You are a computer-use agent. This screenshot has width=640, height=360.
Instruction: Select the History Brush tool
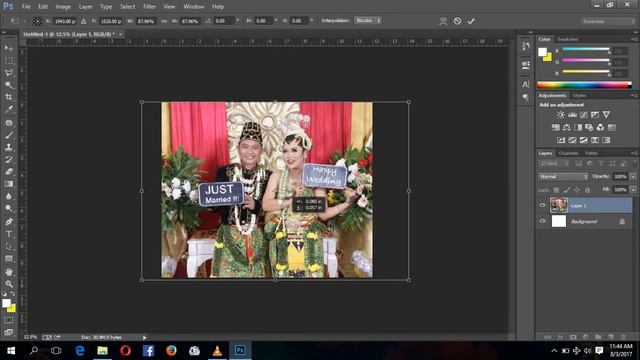point(9,159)
